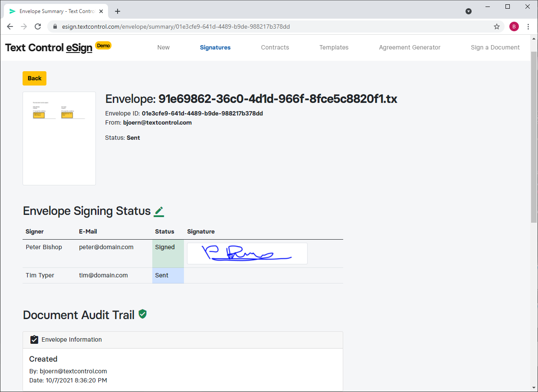This screenshot has height=392, width=538.
Task: Open the Contracts page
Action: point(275,47)
